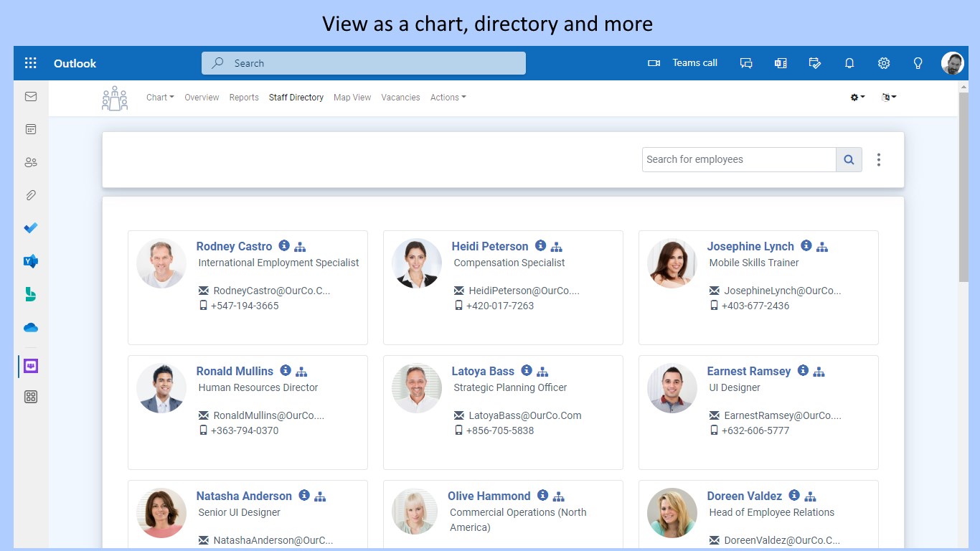Image resolution: width=980 pixels, height=551 pixels.
Task: Open Heidi Peterson's name link
Action: tap(490, 246)
